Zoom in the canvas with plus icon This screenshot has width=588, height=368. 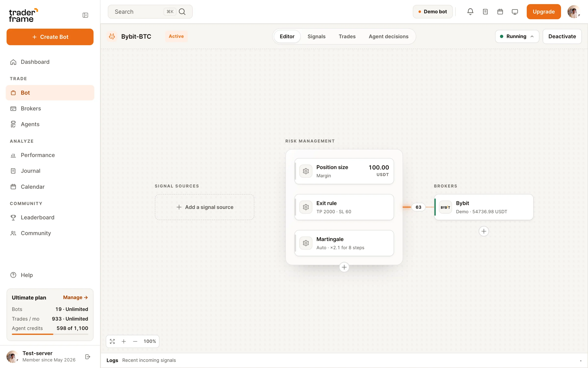[124, 341]
